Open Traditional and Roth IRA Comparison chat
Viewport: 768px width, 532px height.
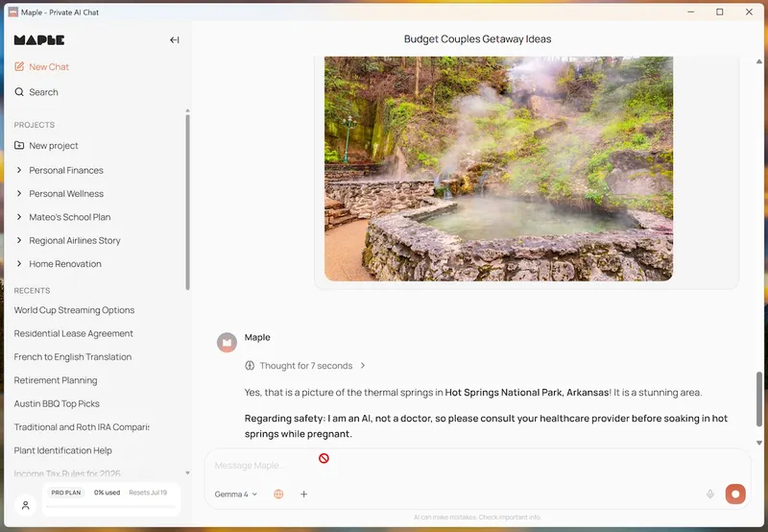point(82,427)
